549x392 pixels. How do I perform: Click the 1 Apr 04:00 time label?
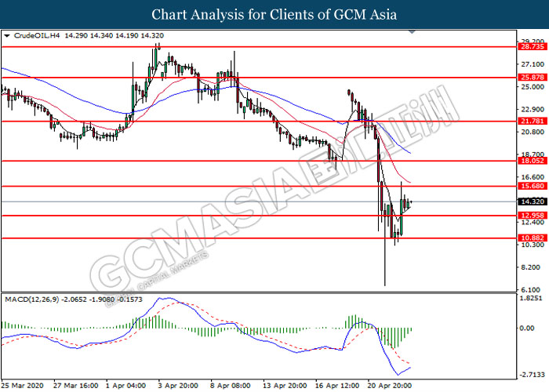pyautogui.click(x=125, y=386)
